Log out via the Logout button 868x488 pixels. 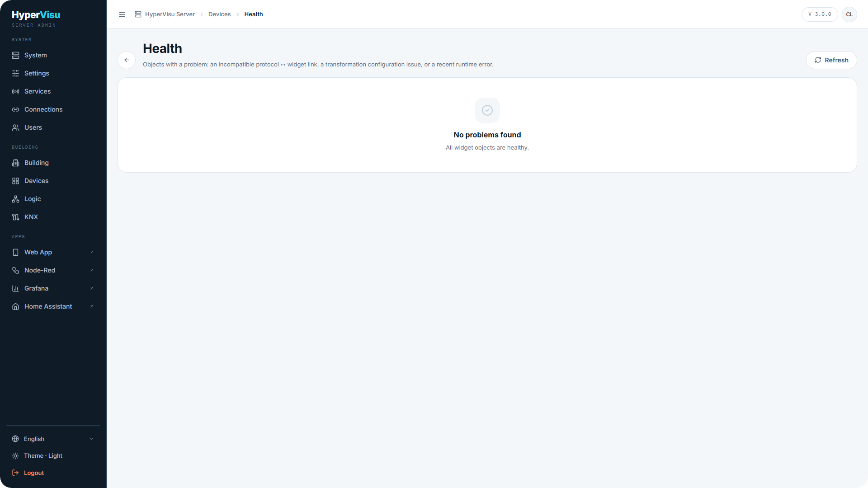click(53, 473)
